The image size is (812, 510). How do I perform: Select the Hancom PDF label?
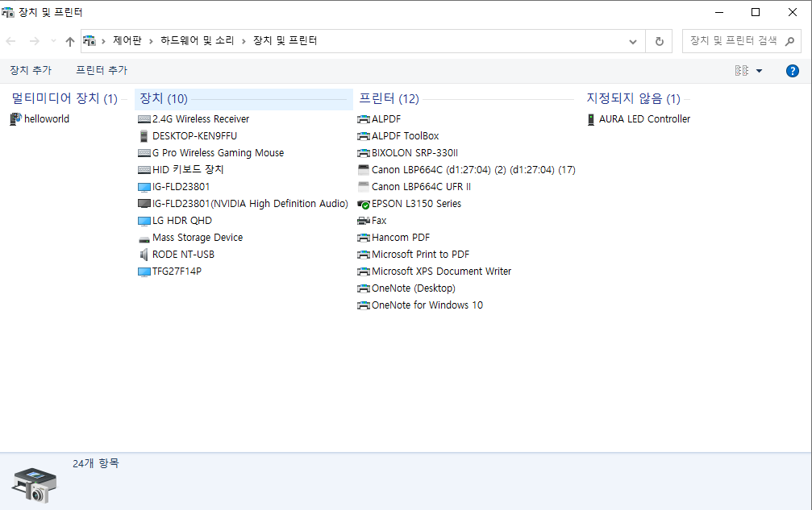(x=401, y=238)
